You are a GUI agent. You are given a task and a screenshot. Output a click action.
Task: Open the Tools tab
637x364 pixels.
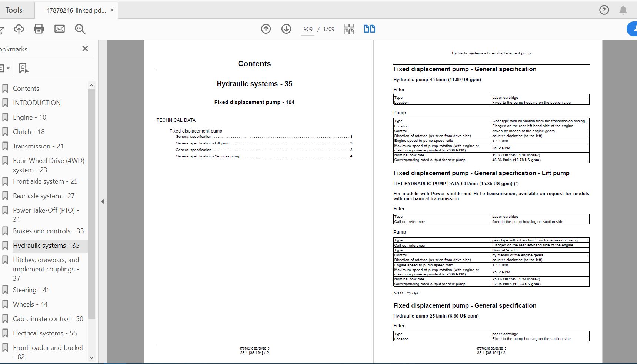pyautogui.click(x=14, y=10)
